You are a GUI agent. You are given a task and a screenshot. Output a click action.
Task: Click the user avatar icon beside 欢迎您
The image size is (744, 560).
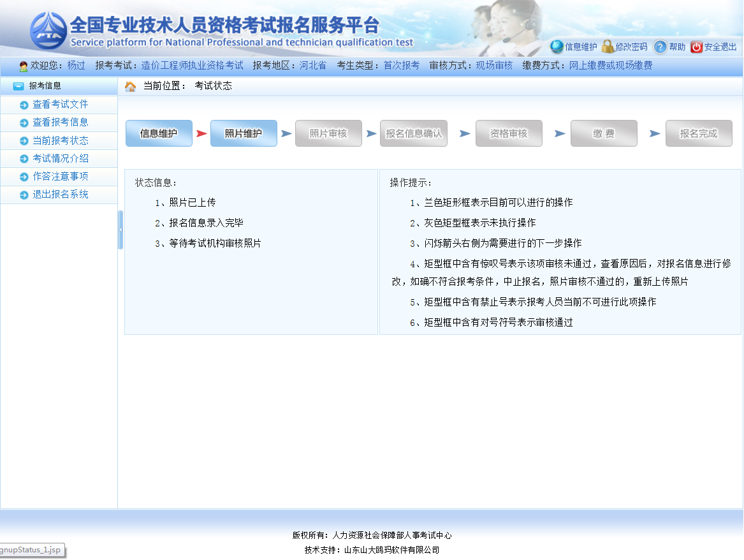pos(24,66)
